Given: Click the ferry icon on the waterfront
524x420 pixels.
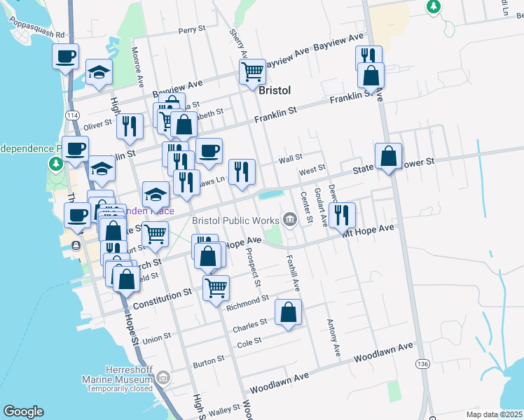Looking at the screenshot, I should point(76,246).
